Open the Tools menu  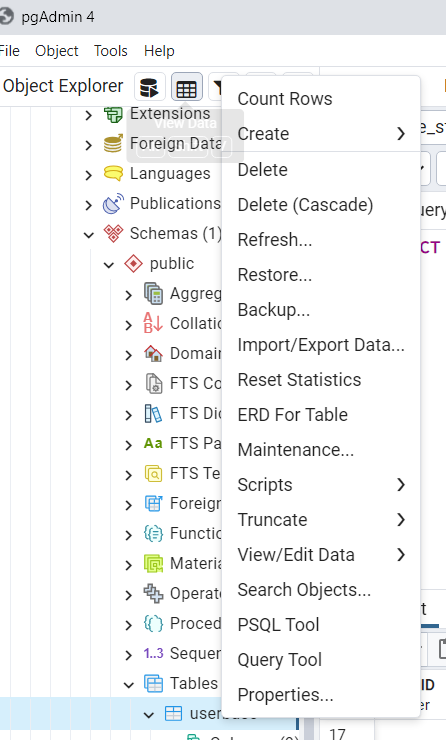pos(110,51)
